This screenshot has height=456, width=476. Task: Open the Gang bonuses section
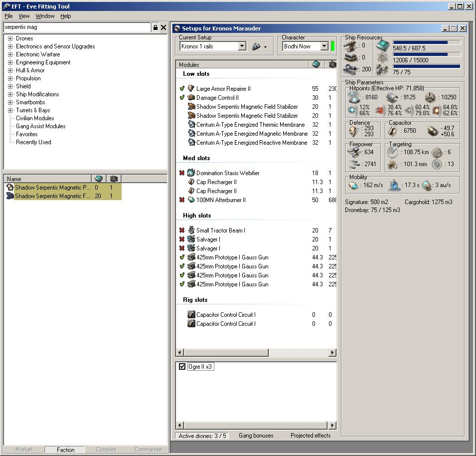(256, 436)
